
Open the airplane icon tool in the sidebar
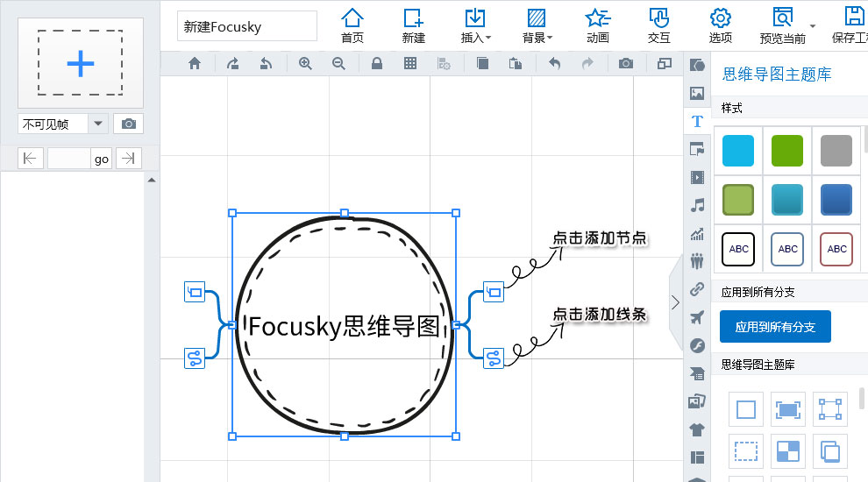pos(697,317)
